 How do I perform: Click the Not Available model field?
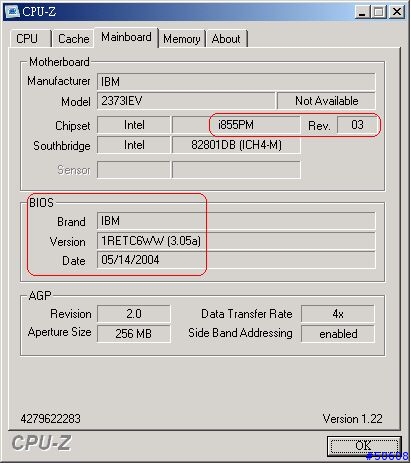coord(326,101)
